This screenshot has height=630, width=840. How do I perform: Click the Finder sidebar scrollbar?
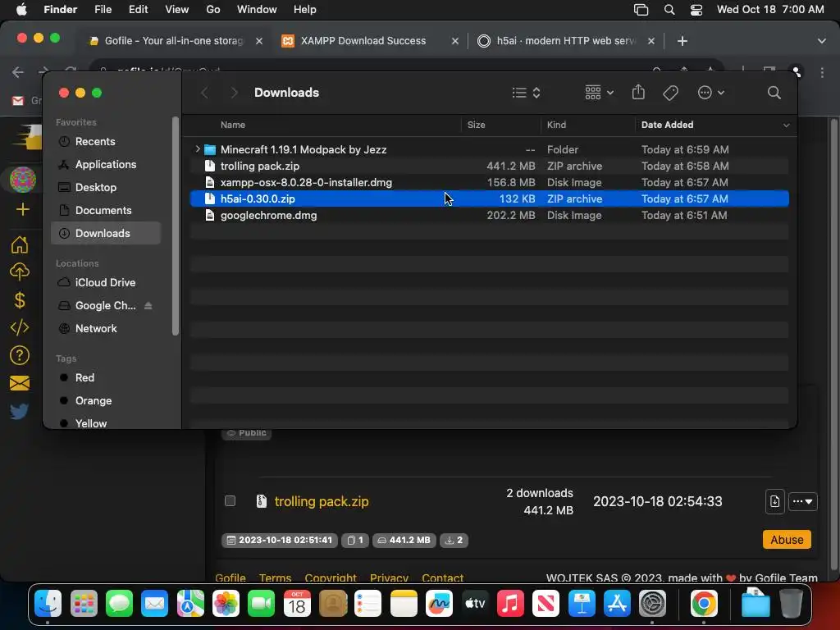point(176,226)
